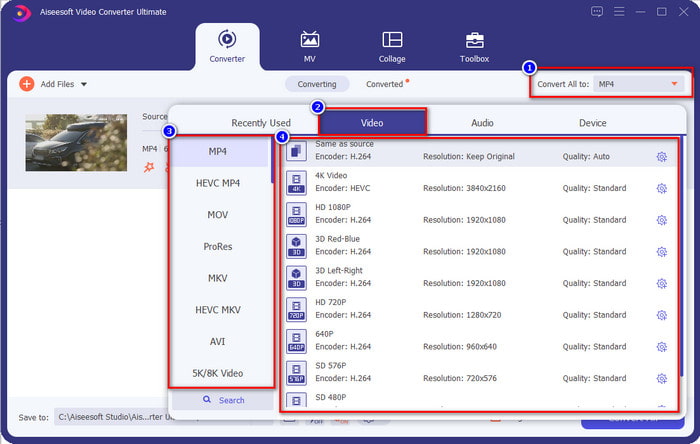
Task: Click the SD 576P preset icon
Action: 296,373
